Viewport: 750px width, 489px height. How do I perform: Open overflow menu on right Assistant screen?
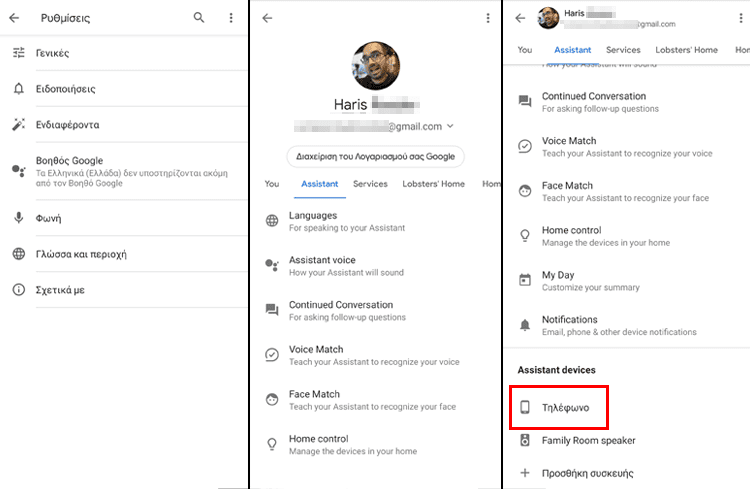pyautogui.click(x=741, y=18)
